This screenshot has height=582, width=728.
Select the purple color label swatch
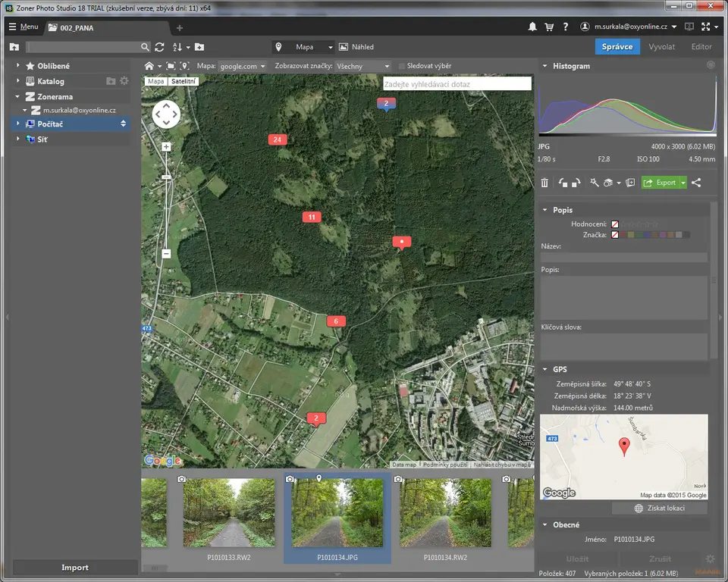coord(662,235)
